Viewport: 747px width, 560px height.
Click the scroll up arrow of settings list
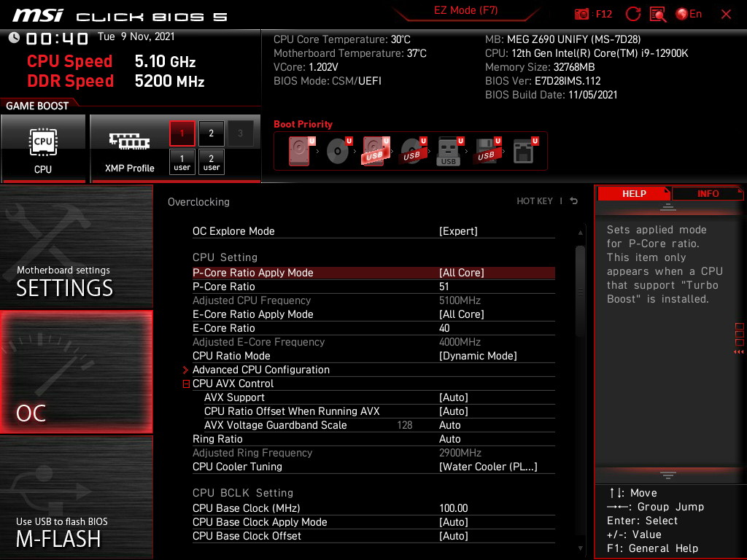point(580,233)
